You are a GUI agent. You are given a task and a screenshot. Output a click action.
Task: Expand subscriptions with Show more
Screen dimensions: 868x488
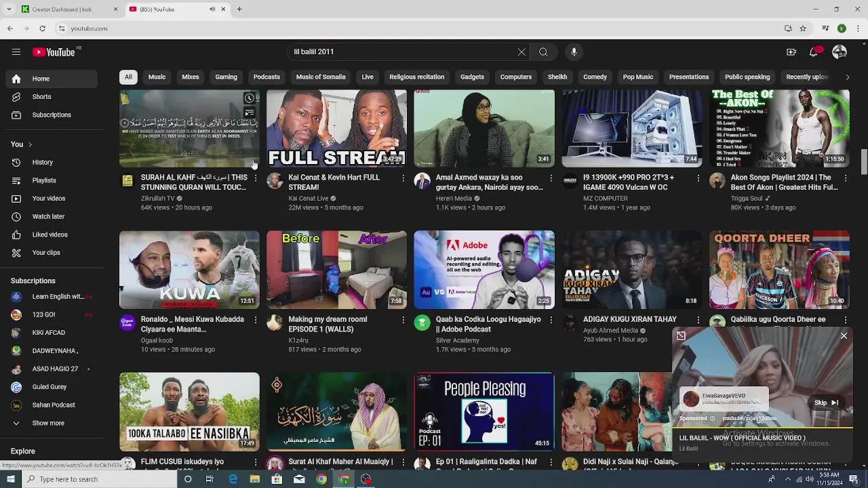tap(52, 423)
